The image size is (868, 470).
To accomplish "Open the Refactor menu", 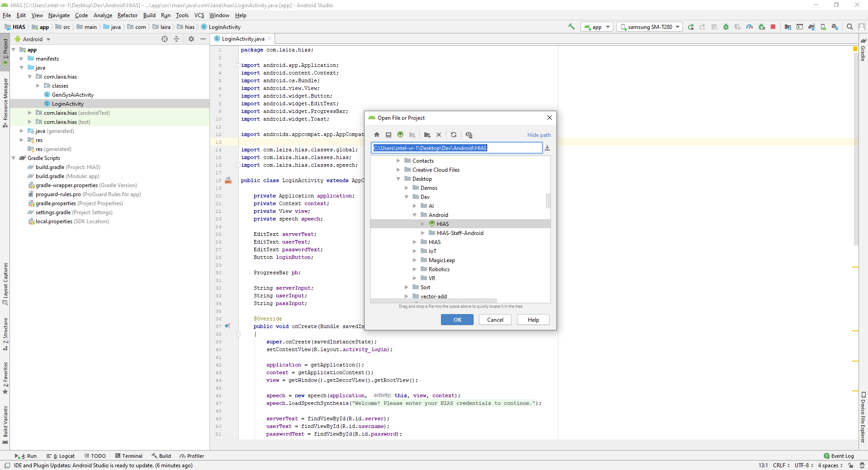I will pos(128,15).
